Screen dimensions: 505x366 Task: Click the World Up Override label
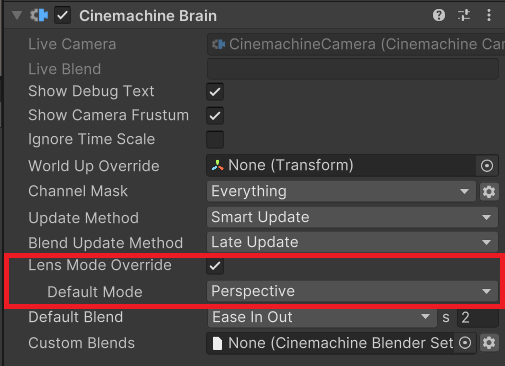coord(94,166)
